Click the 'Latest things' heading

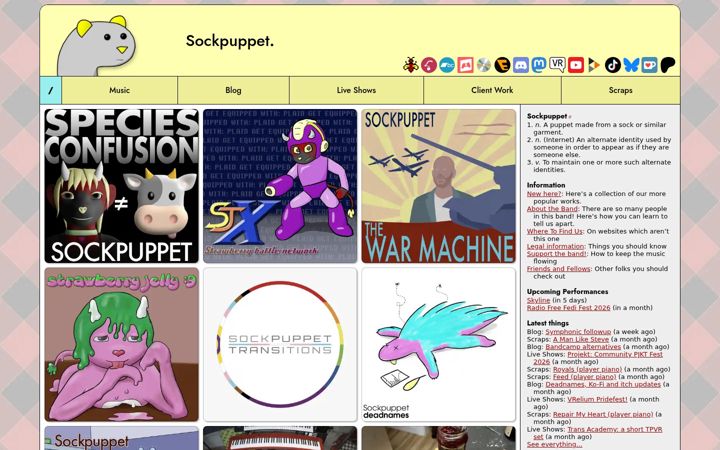(x=548, y=323)
